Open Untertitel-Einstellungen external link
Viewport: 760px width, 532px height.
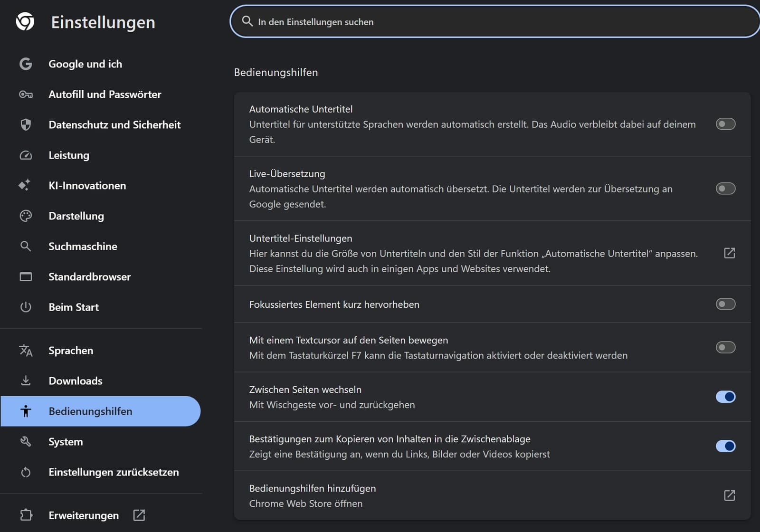coord(730,253)
